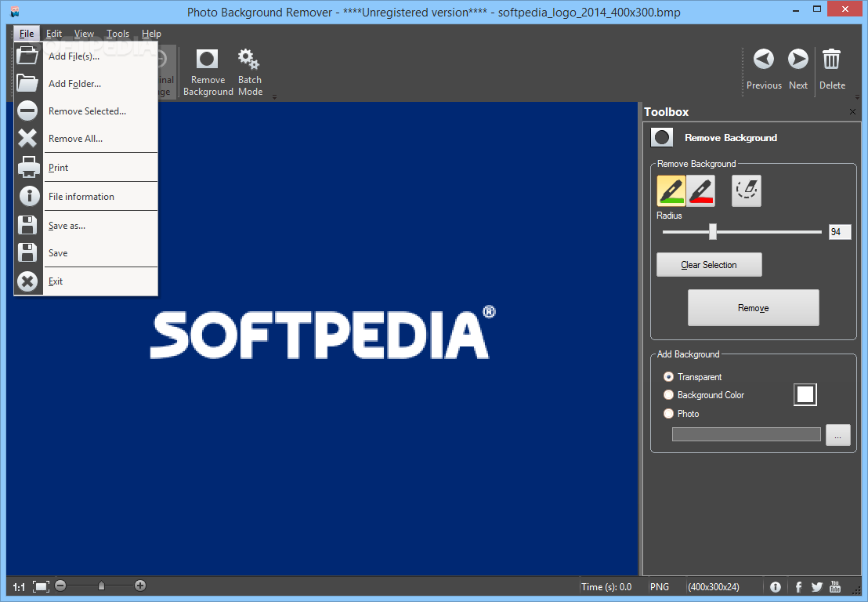Open the Help menu
Viewport: 868px width, 602px height.
point(151,33)
